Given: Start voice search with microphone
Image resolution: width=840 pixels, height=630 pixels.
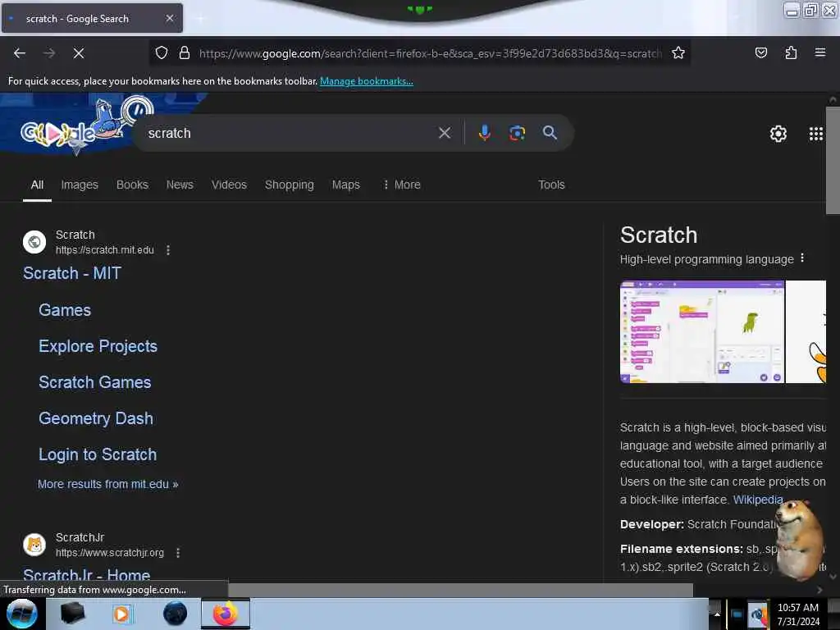Looking at the screenshot, I should point(484,133).
